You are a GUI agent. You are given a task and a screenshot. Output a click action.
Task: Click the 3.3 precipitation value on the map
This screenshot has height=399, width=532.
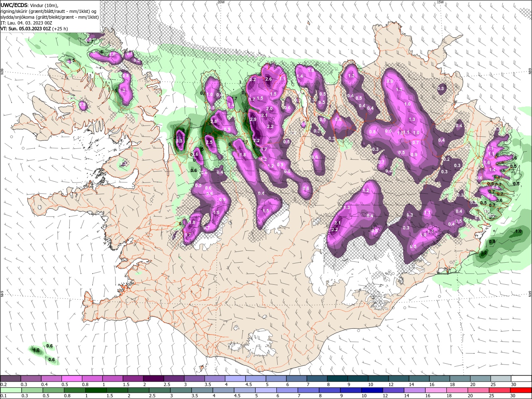(180, 141)
